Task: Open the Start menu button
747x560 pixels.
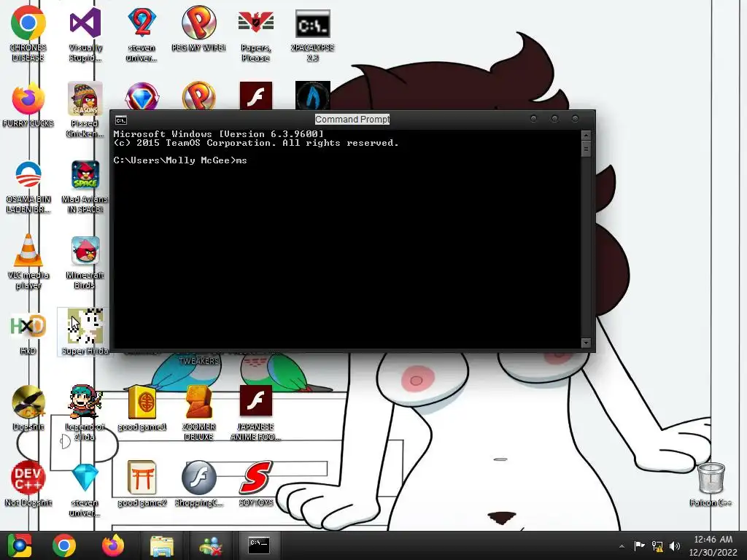Action: 20,545
